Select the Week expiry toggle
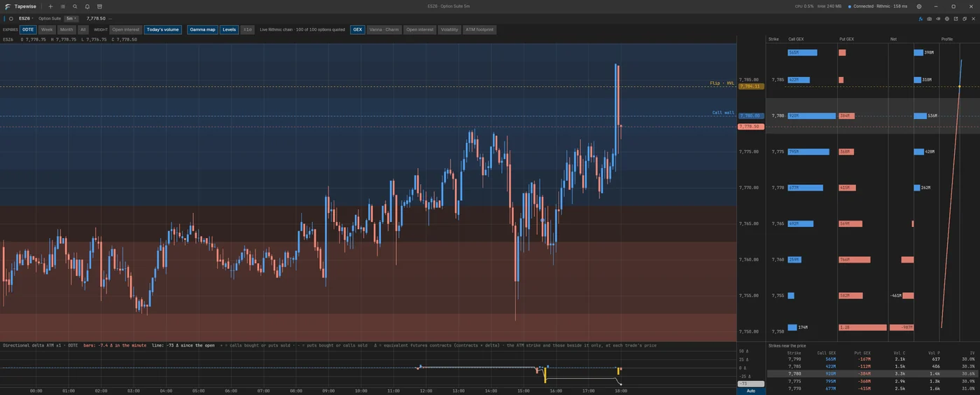This screenshot has height=395, width=980. 47,30
